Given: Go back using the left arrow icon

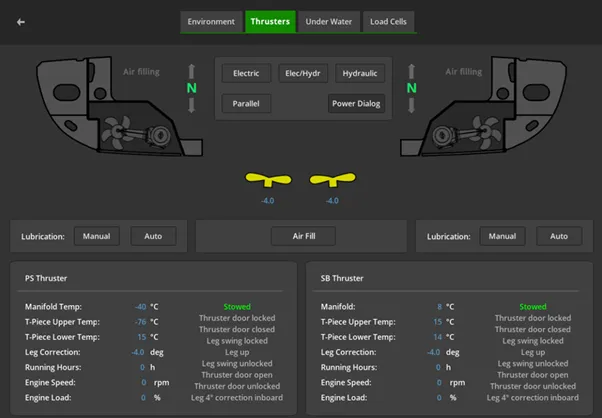Looking at the screenshot, I should [x=21, y=22].
